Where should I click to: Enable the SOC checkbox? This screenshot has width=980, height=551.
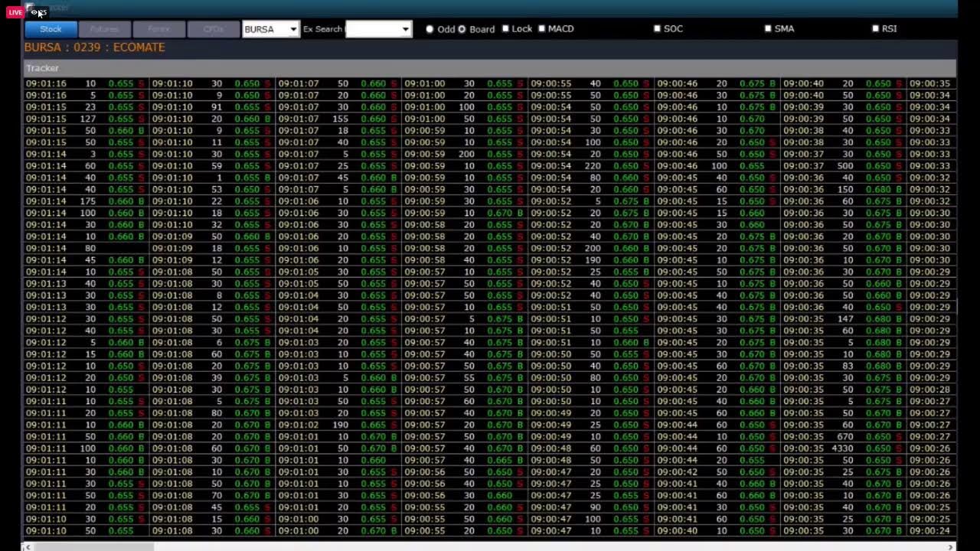[x=657, y=28]
